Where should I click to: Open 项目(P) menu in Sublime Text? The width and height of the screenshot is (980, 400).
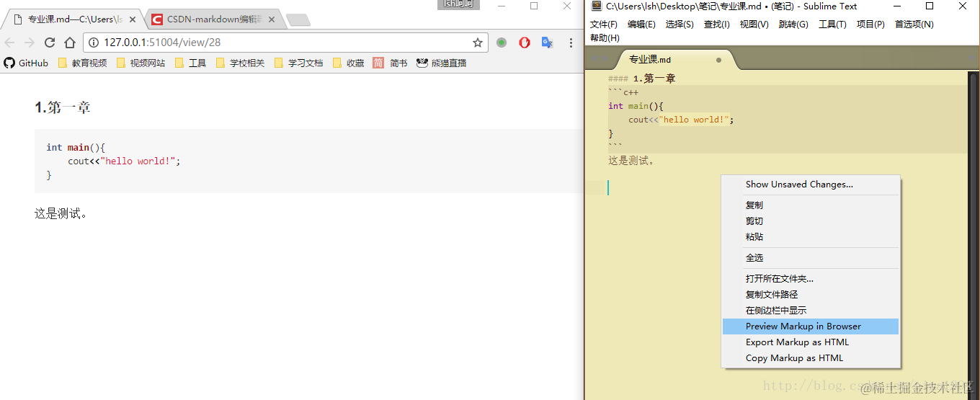click(x=870, y=24)
